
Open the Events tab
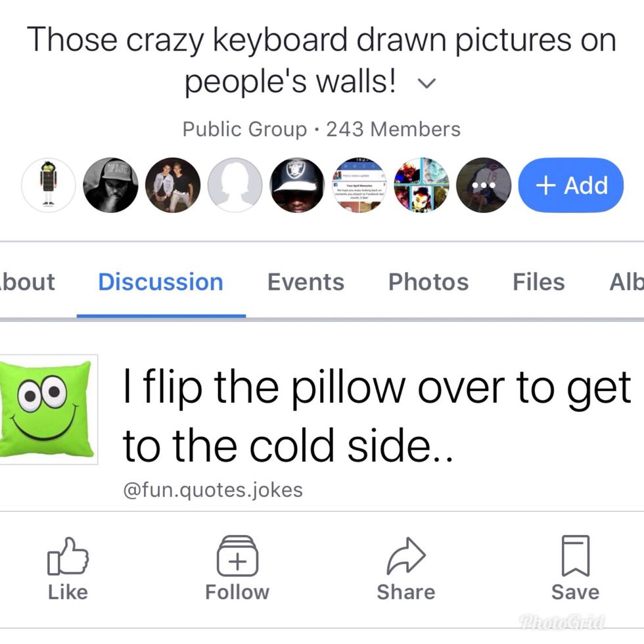pos(306,282)
